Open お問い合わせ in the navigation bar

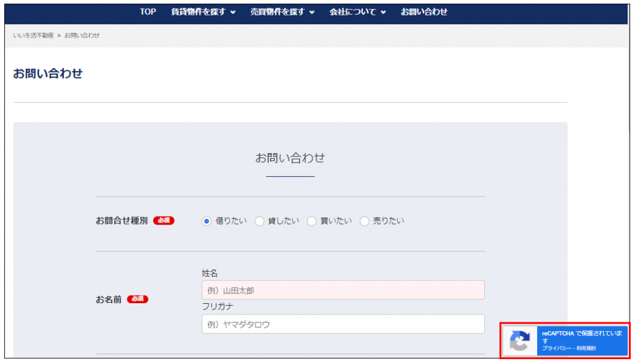click(x=424, y=12)
